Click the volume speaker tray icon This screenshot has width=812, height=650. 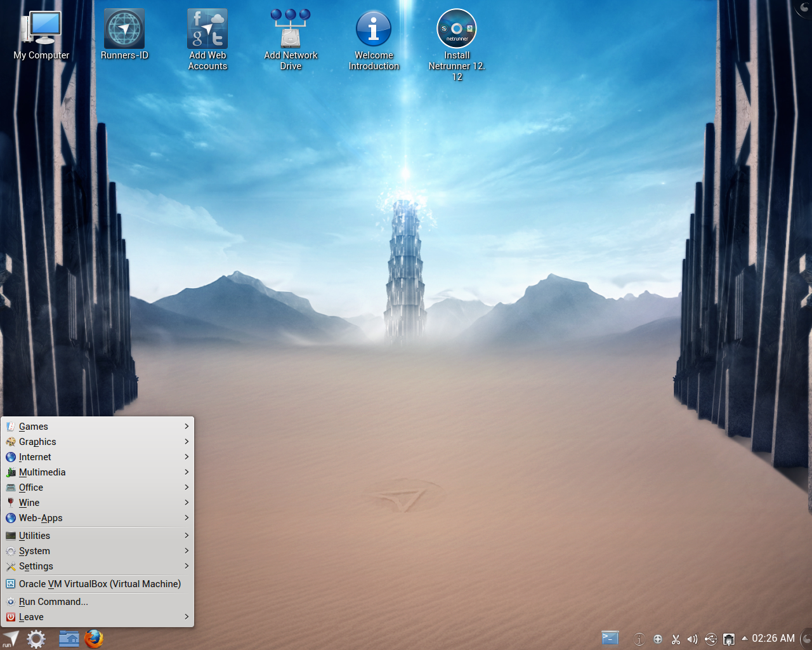pos(693,639)
